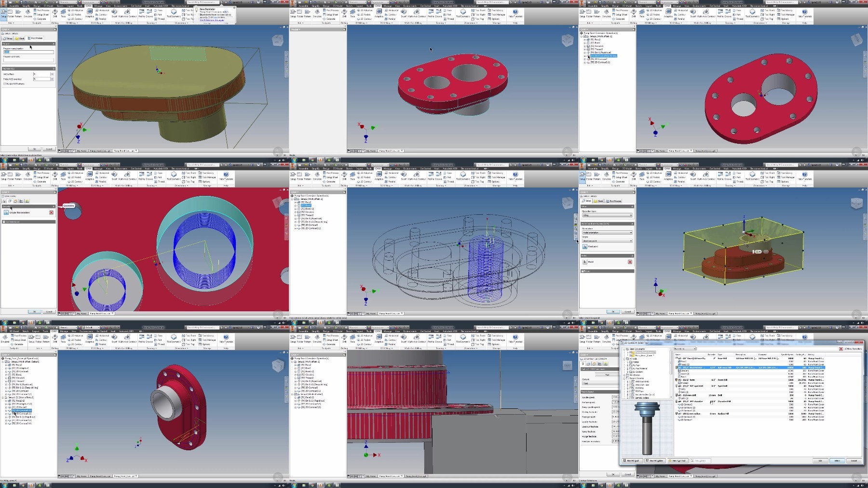This screenshot has height=488, width=868.
Task: Switch to Stock tab in olive-part frame panel
Action: pos(20,38)
